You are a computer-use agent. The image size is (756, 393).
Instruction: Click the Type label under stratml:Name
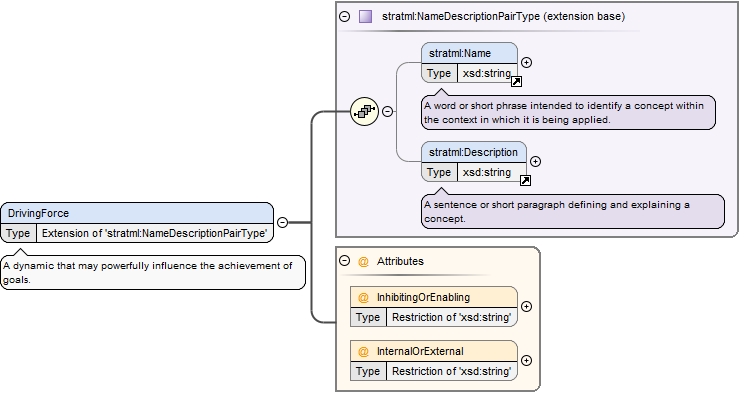pos(439,73)
